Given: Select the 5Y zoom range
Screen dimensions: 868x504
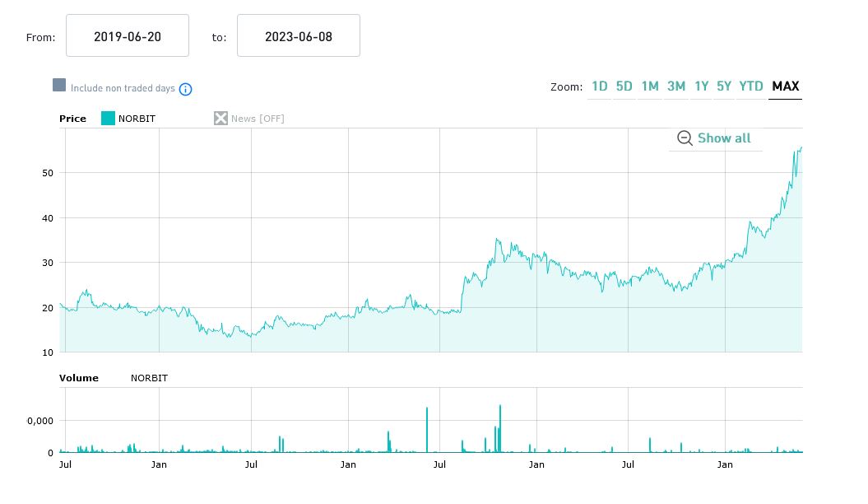Looking at the screenshot, I should (x=724, y=86).
